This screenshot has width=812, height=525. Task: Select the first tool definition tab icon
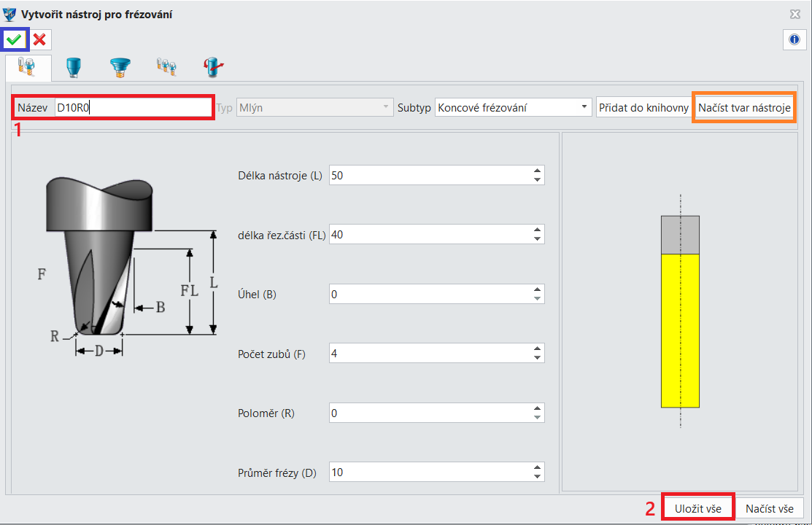click(x=27, y=67)
